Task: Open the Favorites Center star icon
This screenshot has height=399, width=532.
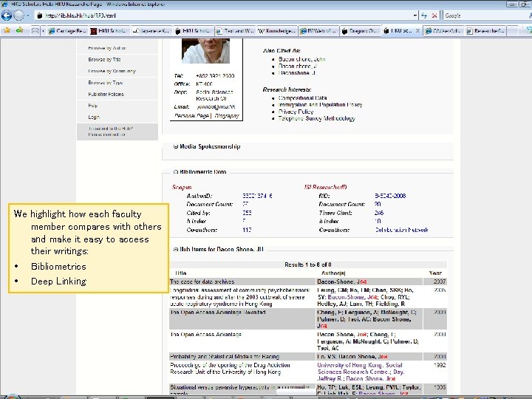Action: [7, 30]
